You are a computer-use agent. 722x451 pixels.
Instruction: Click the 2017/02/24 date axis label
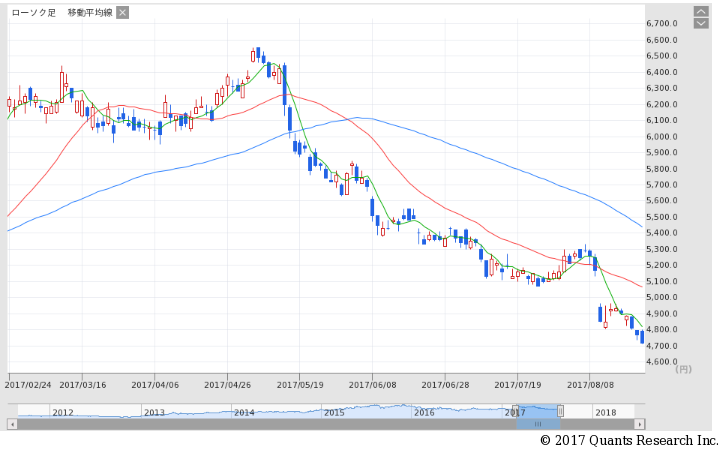pyautogui.click(x=28, y=385)
